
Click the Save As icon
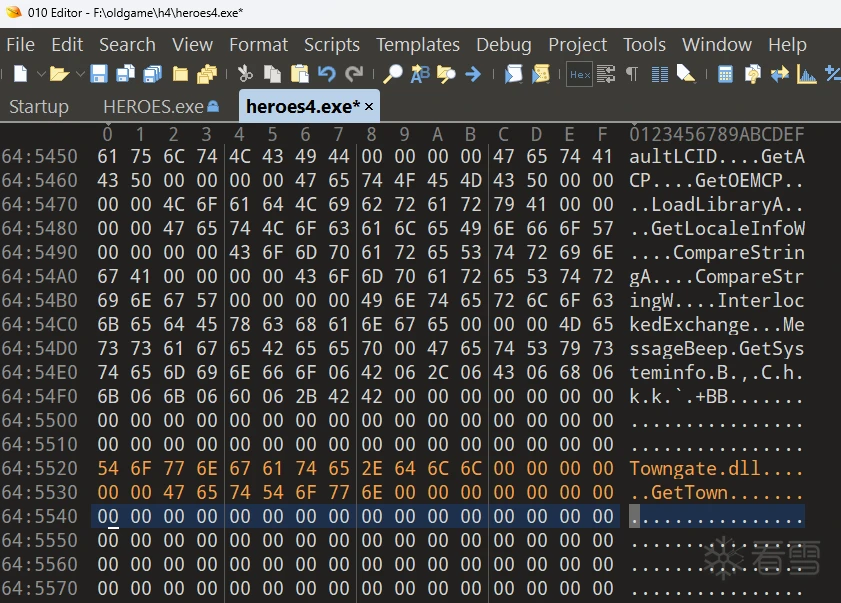(x=126, y=73)
